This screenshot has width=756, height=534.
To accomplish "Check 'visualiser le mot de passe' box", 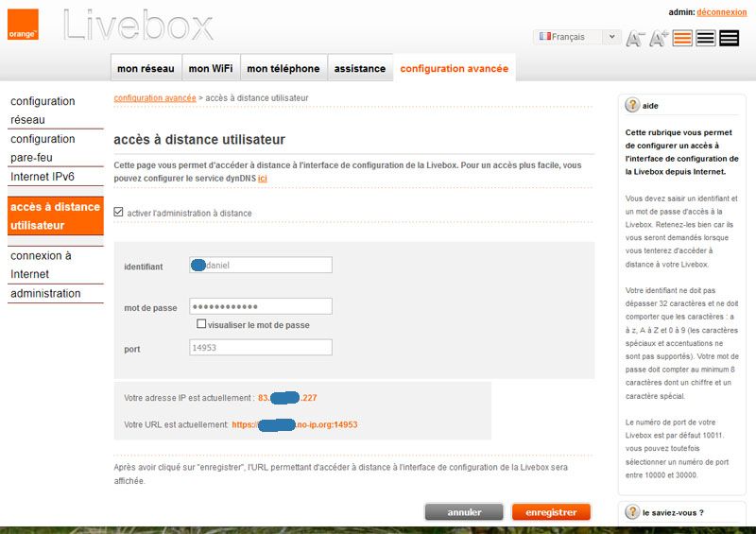I will 201,323.
